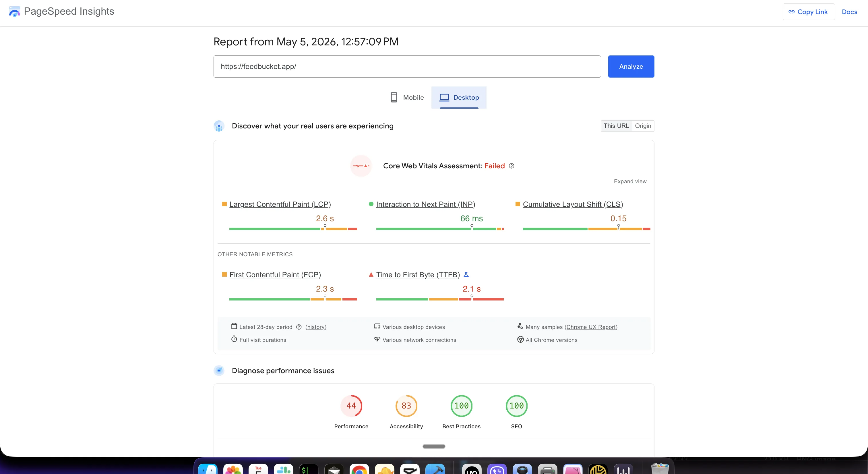Click the orange square marker beside FCP

[x=224, y=274]
